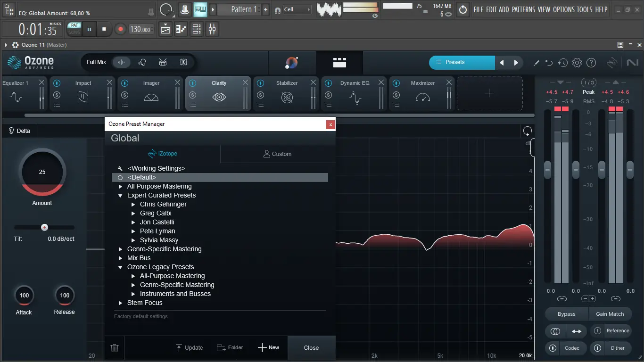
Task: Open the TOOLS menu
Action: [x=585, y=9]
